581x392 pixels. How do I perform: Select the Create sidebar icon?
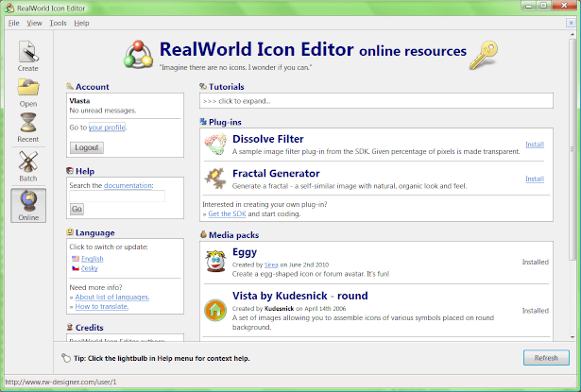[28, 52]
